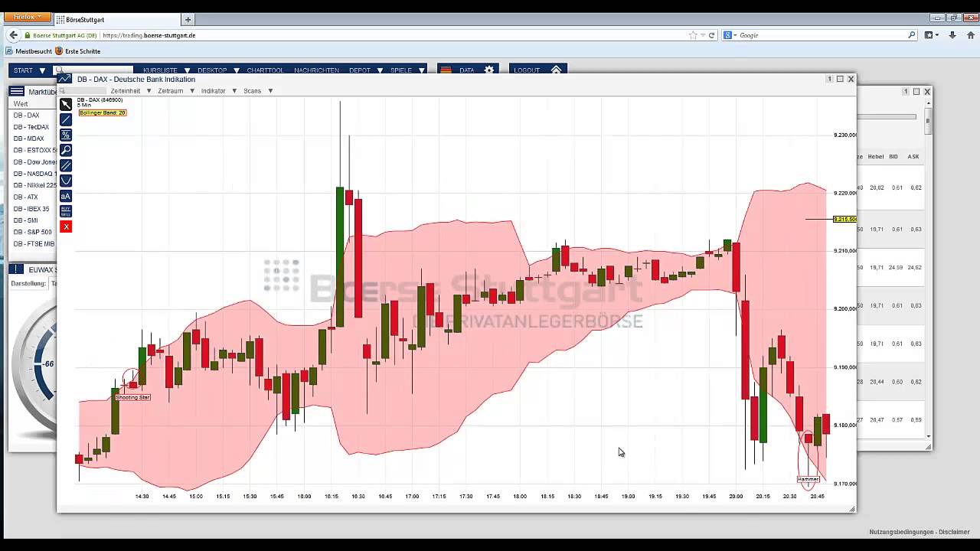Open the Scans dropdown in chart
The width and height of the screenshot is (980, 551).
[x=258, y=91]
